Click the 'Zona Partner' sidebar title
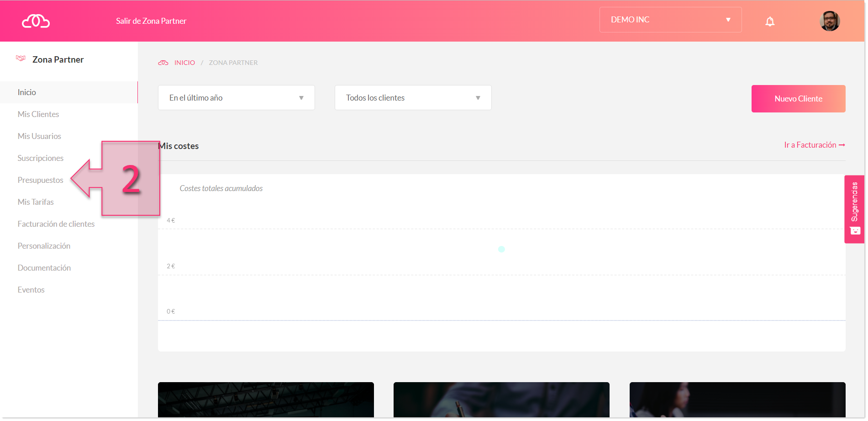Viewport: 868px width, 421px height. pyautogui.click(x=58, y=59)
